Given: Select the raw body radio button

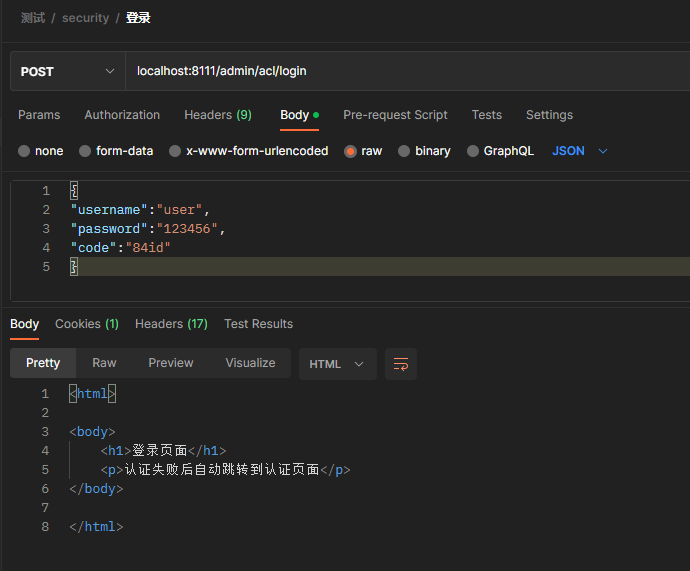Looking at the screenshot, I should pos(350,151).
